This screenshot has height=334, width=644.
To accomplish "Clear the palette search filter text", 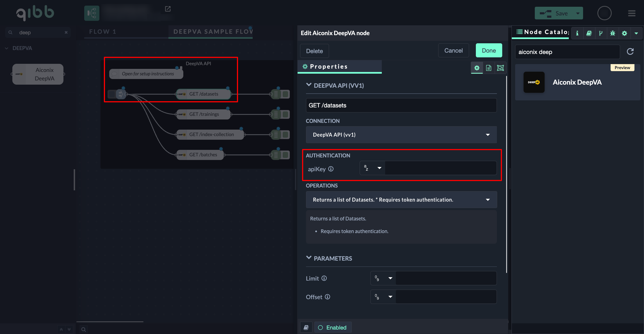I will pyautogui.click(x=66, y=32).
